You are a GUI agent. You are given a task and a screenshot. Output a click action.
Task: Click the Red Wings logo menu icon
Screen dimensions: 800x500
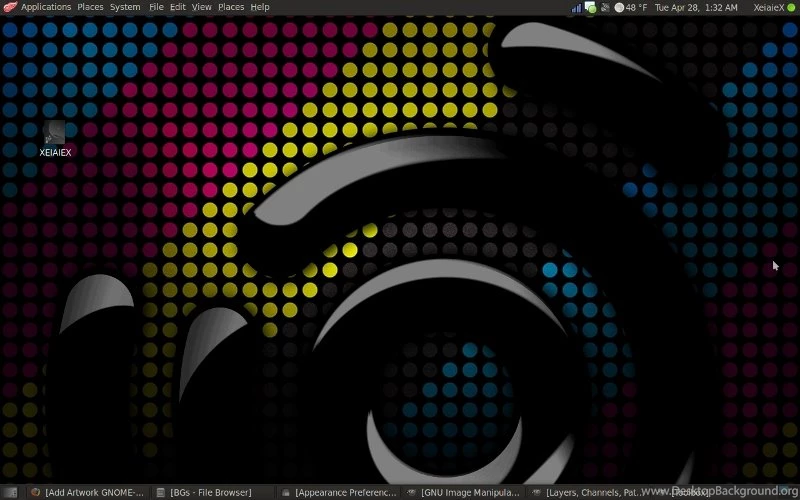coord(9,7)
